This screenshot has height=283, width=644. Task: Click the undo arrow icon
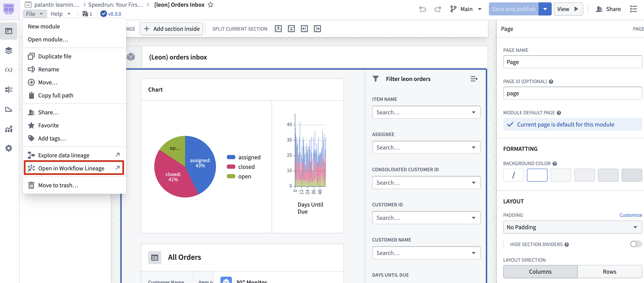(x=422, y=9)
